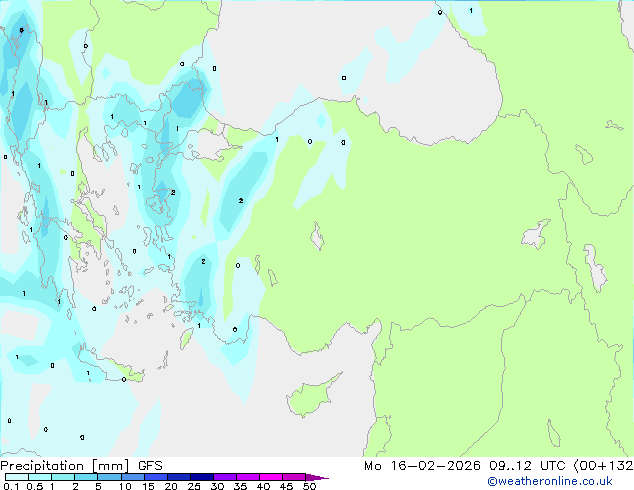Open the weatheronline.co.uk link
Viewport: 634px width, 490px height.
[x=550, y=481]
